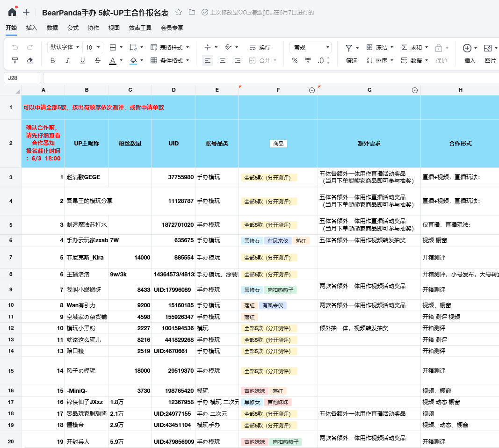The height and width of the screenshot is (448, 499).
Task: Switch to the 开始 tab
Action: [11, 28]
